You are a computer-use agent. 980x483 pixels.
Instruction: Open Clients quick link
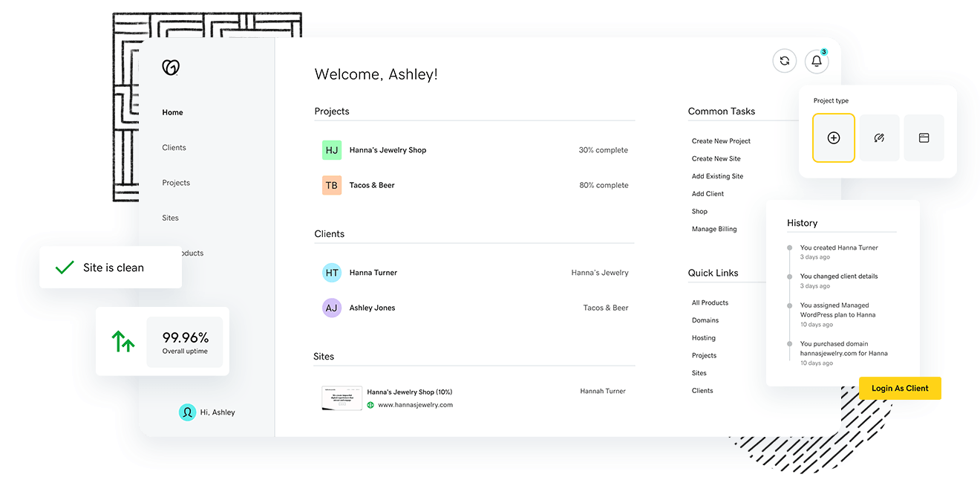tap(702, 391)
